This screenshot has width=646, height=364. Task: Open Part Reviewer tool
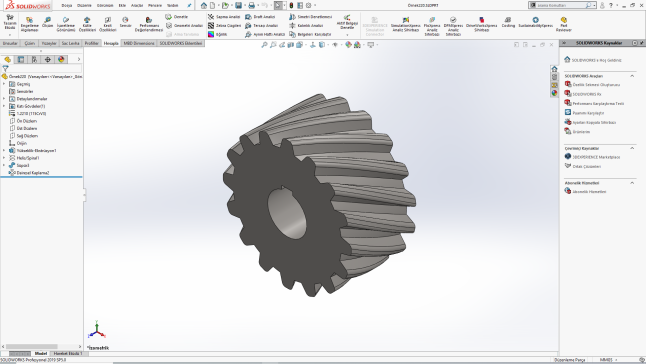pyautogui.click(x=564, y=24)
